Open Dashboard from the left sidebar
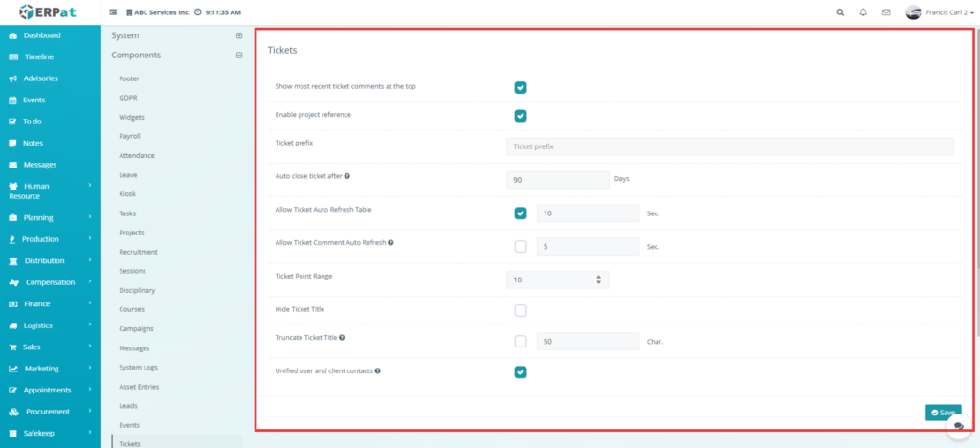The width and height of the screenshot is (980, 448). click(x=42, y=35)
